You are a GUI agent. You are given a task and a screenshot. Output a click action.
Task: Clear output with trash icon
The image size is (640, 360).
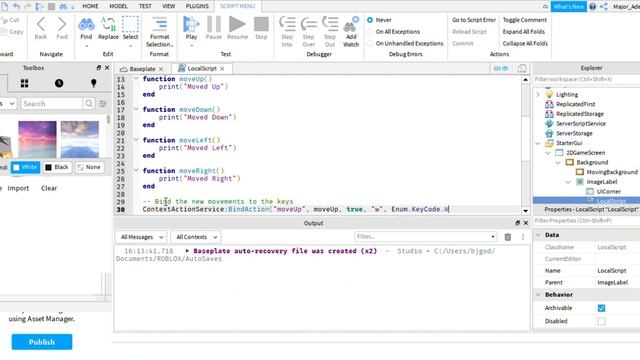[x=507, y=237]
